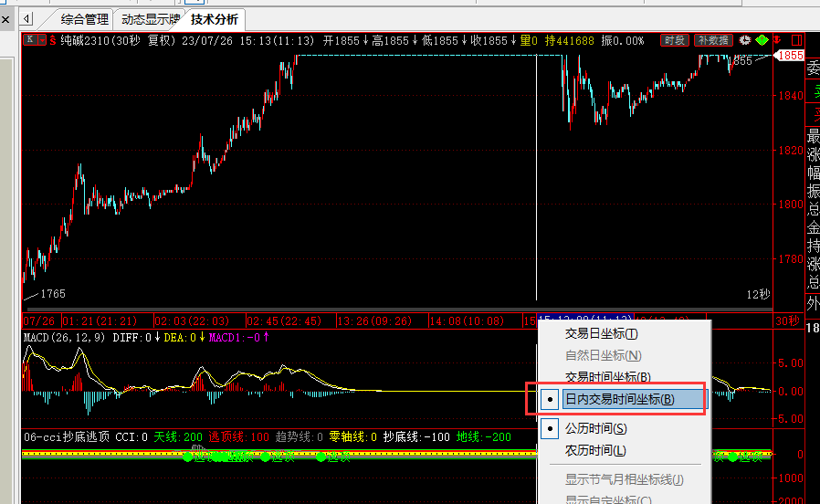Click the MACD(26,12,9) indicator title
Viewport: 820px width, 504px height.
click(x=64, y=338)
